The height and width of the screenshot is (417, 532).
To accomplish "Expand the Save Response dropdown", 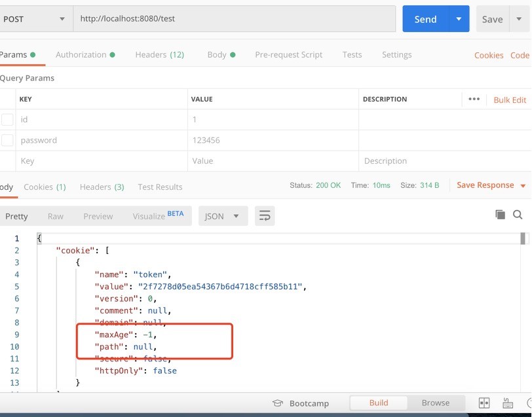I will coord(523,186).
